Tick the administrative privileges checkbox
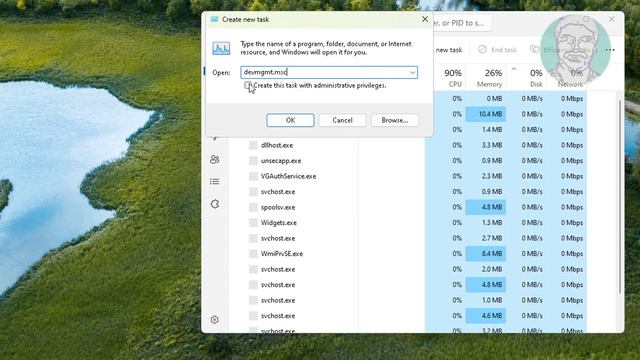Screen dimensions: 640x360 click(247, 85)
